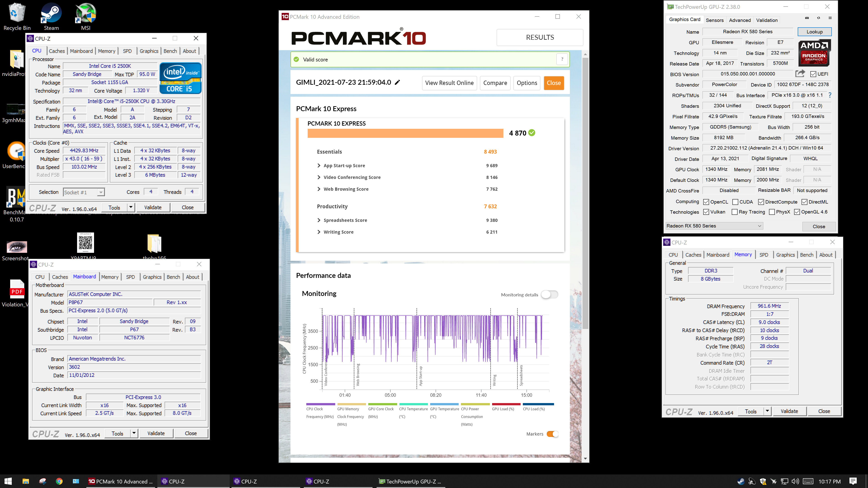Click the GPU-Z refresh icon

tap(818, 18)
